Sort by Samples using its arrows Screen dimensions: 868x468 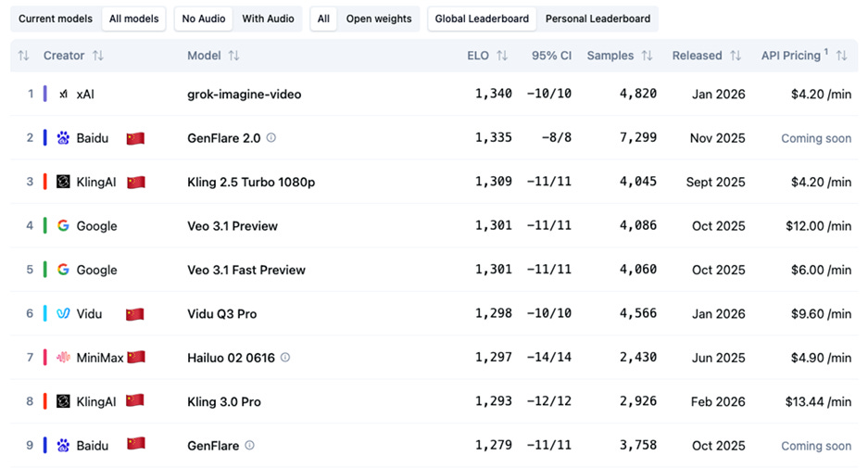point(648,56)
